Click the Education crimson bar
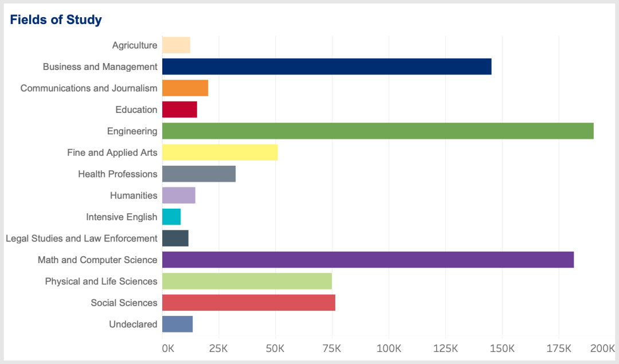This screenshot has width=619, height=364. (x=179, y=109)
